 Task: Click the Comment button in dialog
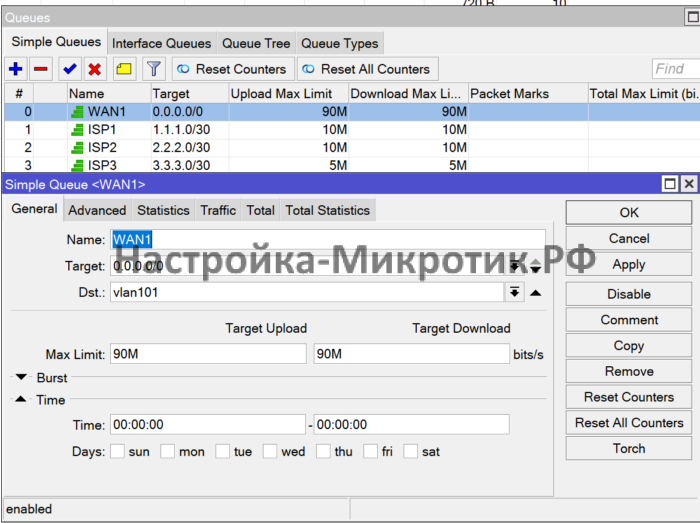(629, 320)
